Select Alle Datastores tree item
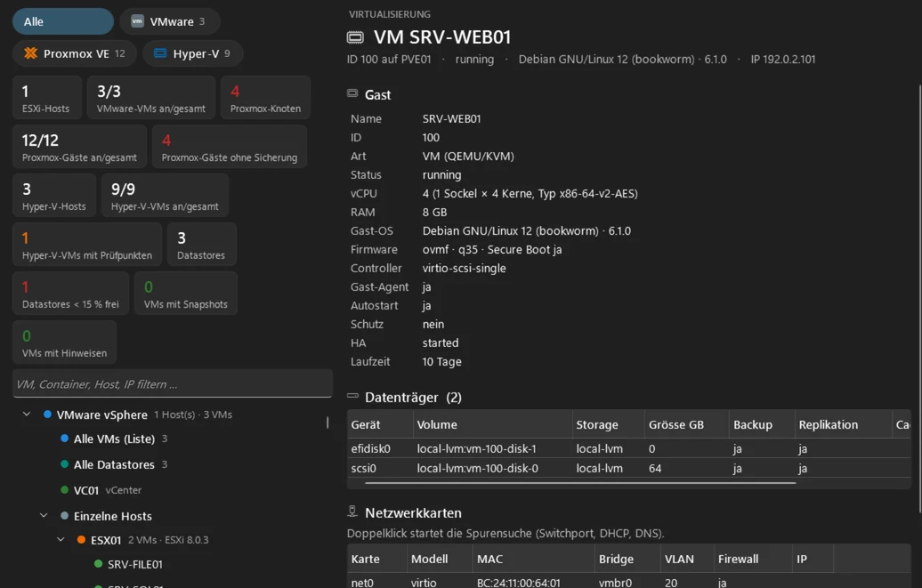The image size is (922, 588). click(114, 464)
